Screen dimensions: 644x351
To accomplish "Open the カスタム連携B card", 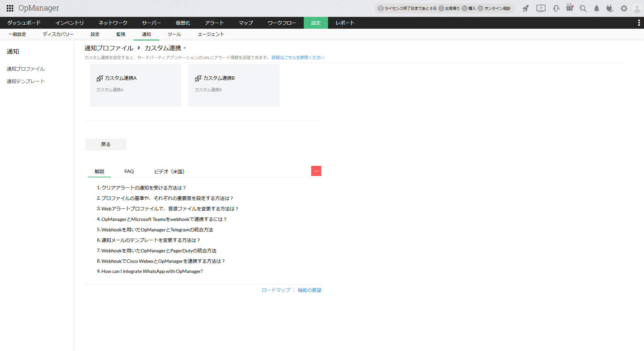I will click(234, 85).
